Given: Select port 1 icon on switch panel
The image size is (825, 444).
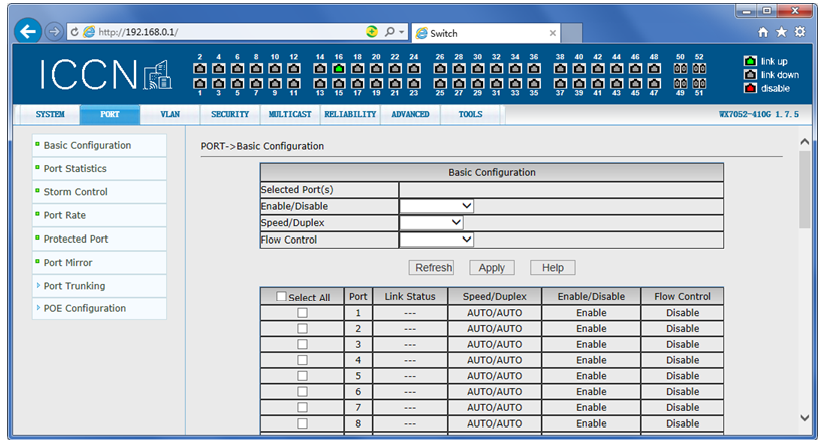Looking at the screenshot, I should click(x=199, y=83).
